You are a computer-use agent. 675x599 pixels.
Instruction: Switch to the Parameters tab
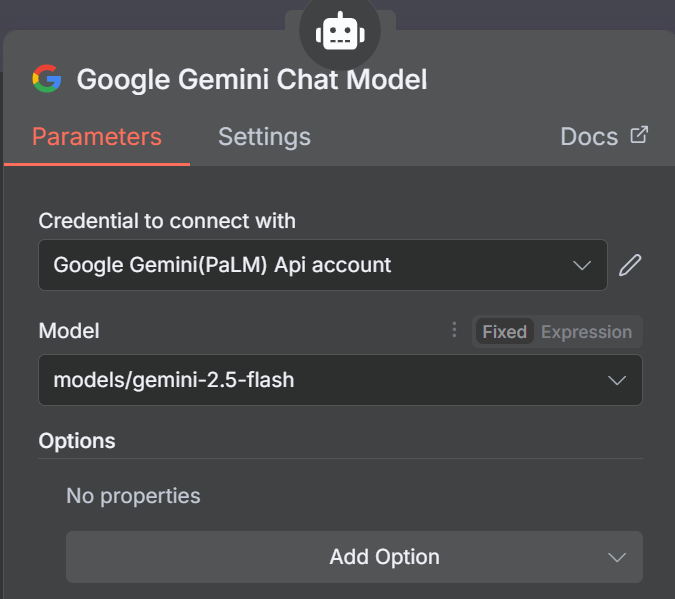[96, 136]
